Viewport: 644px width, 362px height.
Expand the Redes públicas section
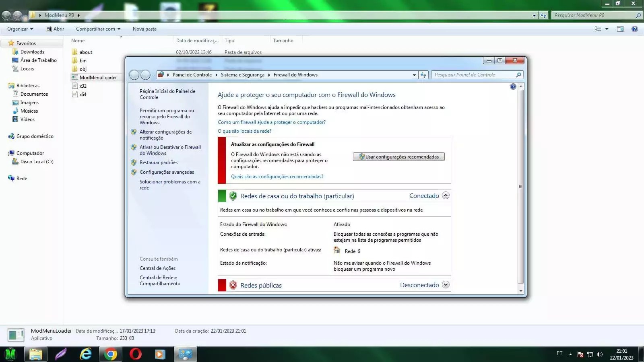point(446,284)
